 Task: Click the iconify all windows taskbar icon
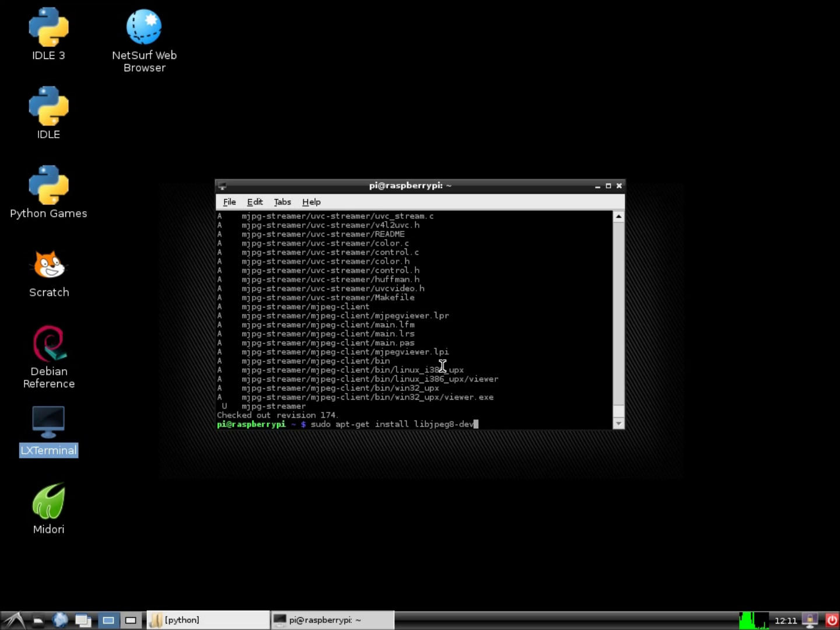(83, 620)
